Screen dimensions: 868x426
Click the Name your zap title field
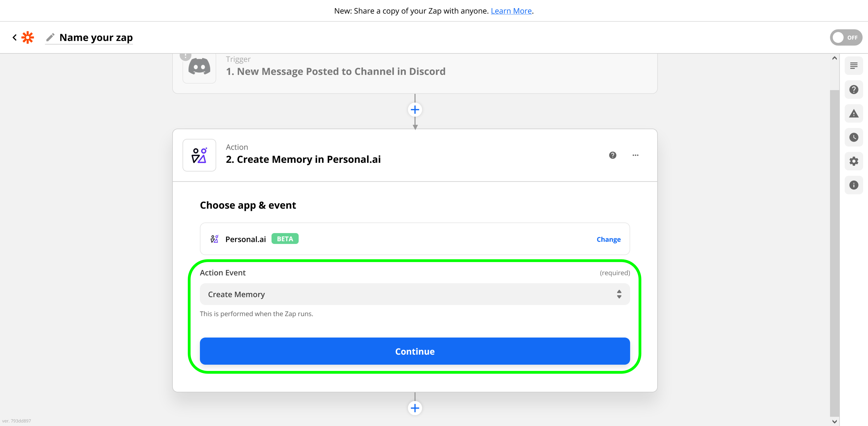96,37
